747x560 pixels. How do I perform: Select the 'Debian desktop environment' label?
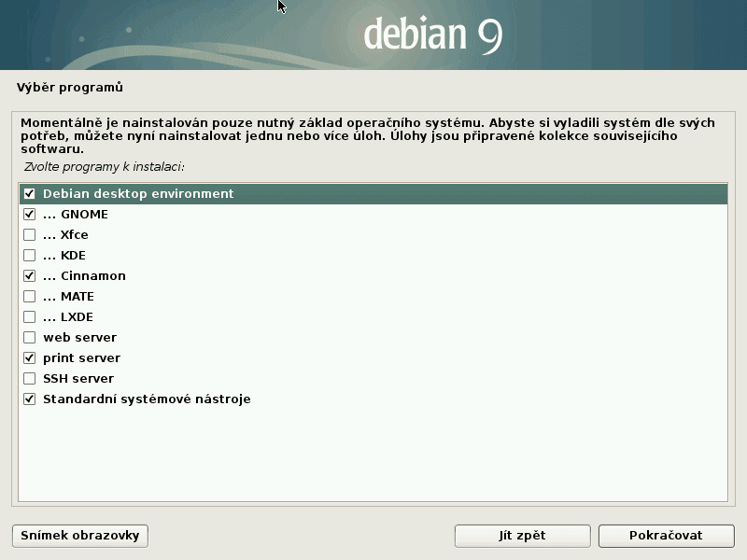[138, 194]
